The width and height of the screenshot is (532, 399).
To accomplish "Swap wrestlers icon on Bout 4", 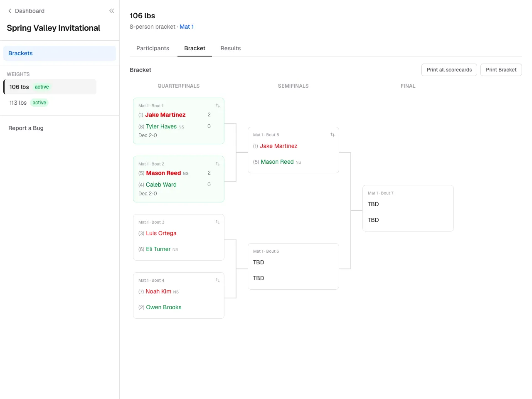I will 217,280.
